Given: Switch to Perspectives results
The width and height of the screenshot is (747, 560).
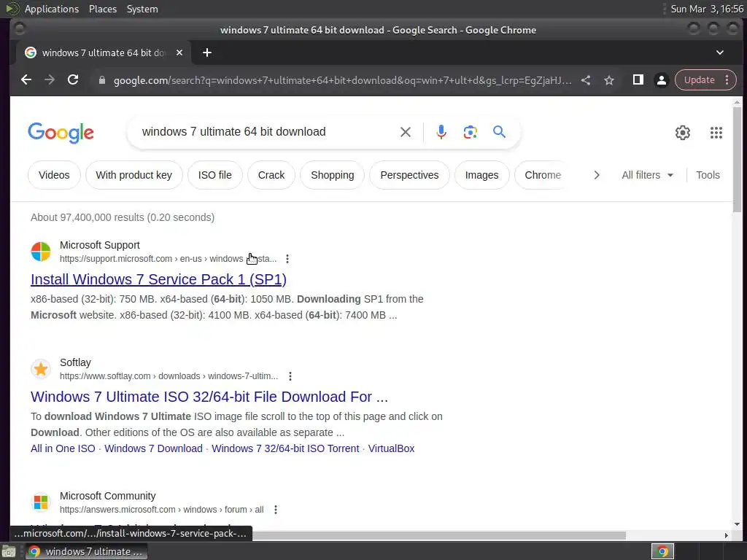Looking at the screenshot, I should pos(409,175).
